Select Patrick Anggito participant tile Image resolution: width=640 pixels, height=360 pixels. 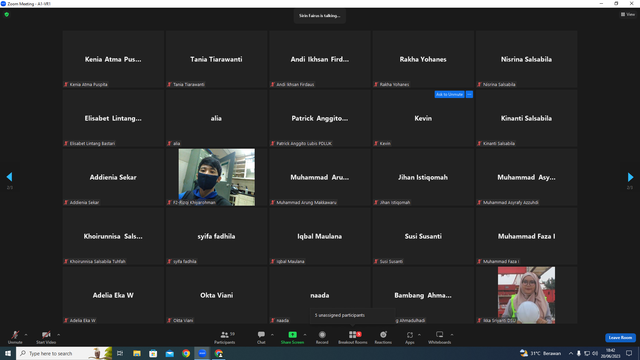[x=320, y=118]
